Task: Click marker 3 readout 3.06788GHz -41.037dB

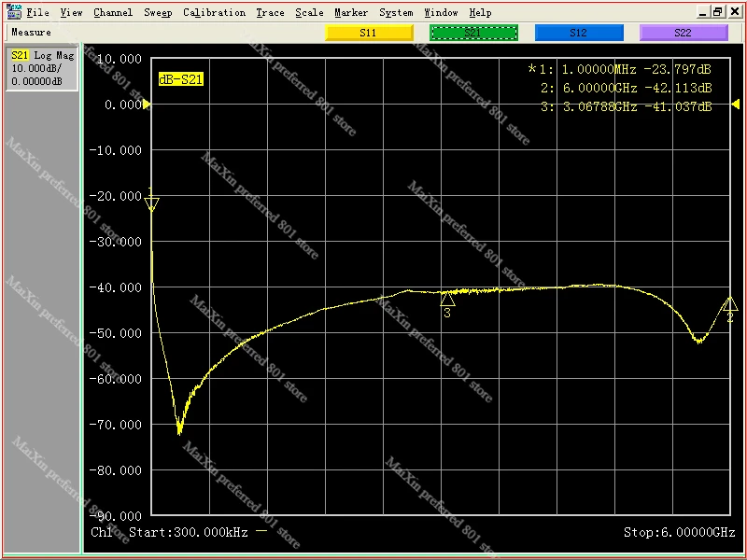Action: click(x=626, y=106)
